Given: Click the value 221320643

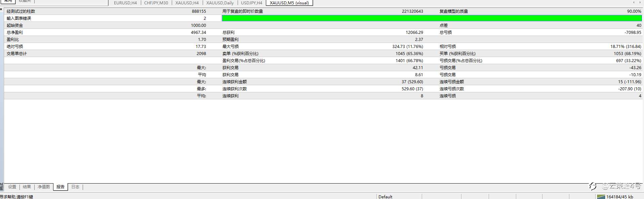Looking at the screenshot, I should click(x=412, y=11).
